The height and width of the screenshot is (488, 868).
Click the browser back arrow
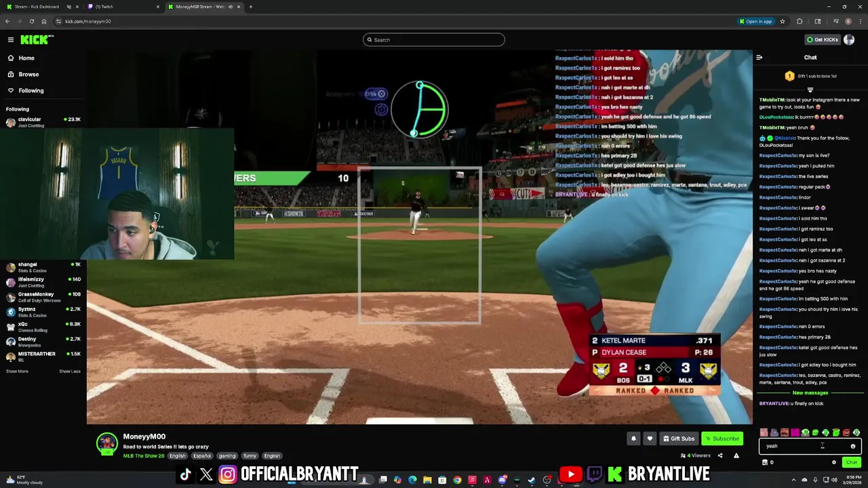tap(7, 22)
